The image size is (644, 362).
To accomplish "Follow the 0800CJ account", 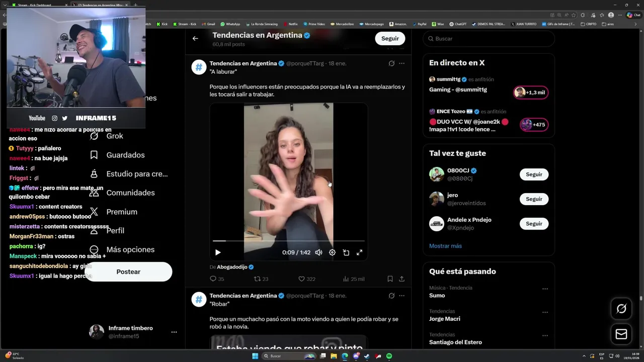I will point(534,174).
